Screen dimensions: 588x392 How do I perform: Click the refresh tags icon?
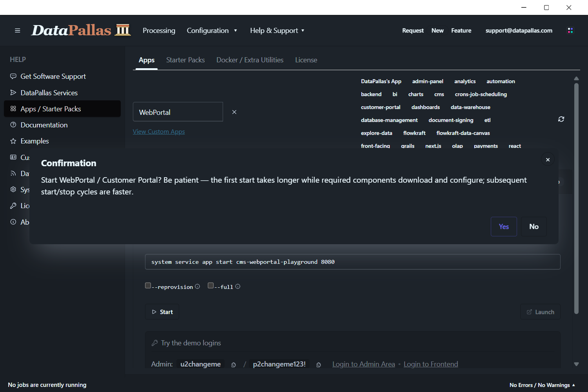click(561, 119)
